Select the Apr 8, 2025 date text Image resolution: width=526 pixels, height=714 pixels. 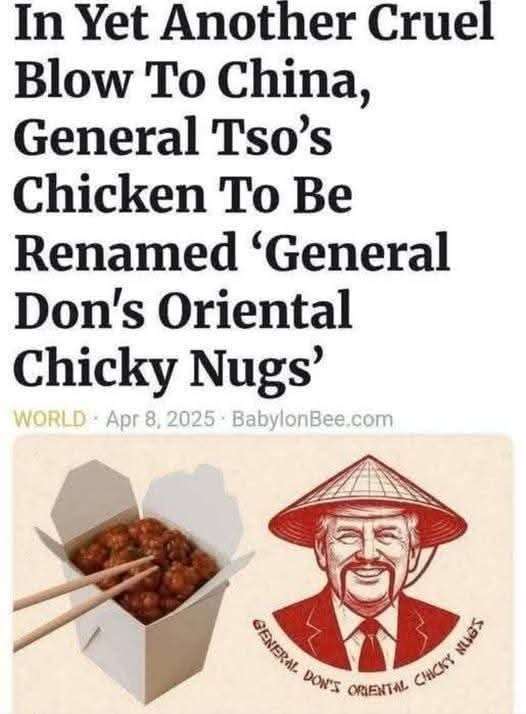(160, 418)
